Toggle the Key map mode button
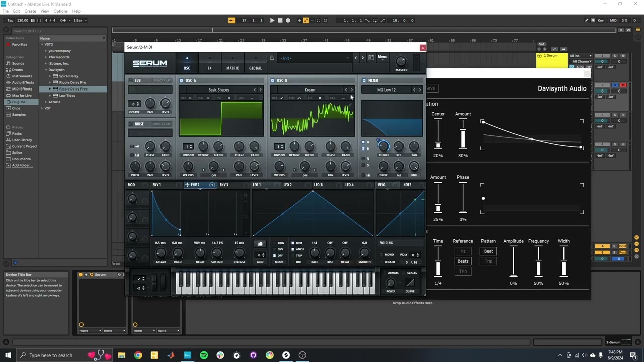 (601, 20)
